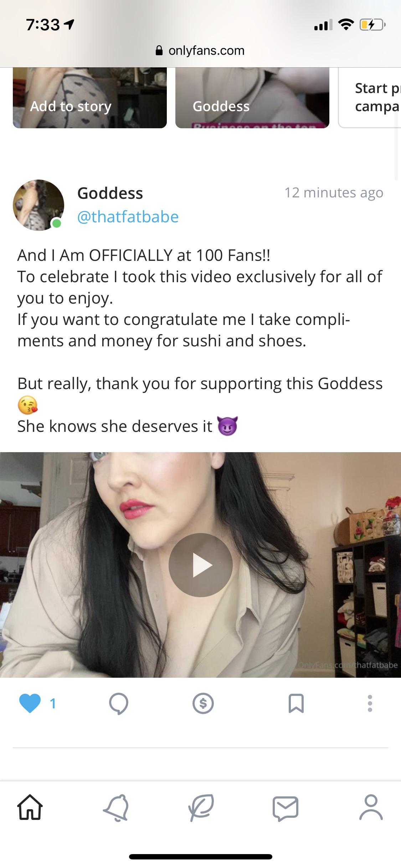Open the Start promotion campaign card
Screen dimensions: 401x868
coord(370,98)
